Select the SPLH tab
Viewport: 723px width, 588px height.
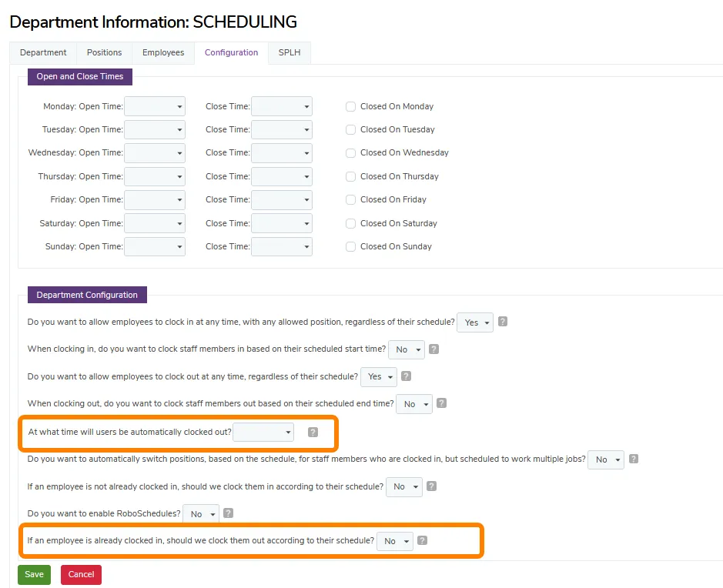click(290, 52)
